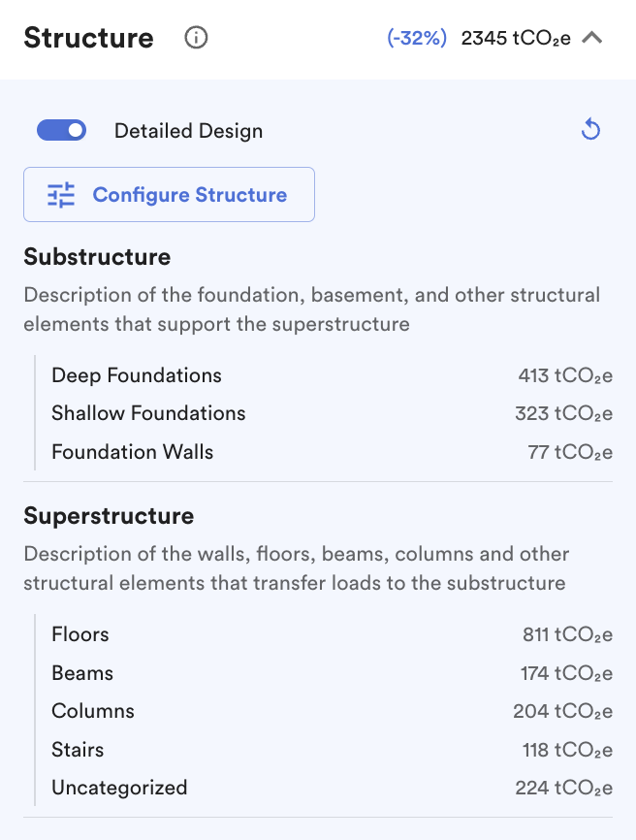
Task: Click the 2345 tCO₂e total value
Action: coord(516,39)
